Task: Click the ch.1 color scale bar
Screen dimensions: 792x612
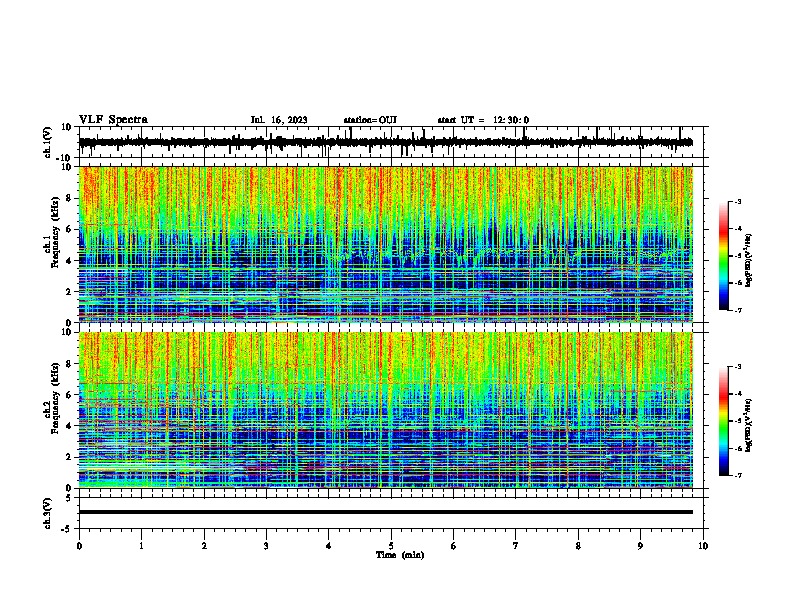Action: [x=724, y=256]
